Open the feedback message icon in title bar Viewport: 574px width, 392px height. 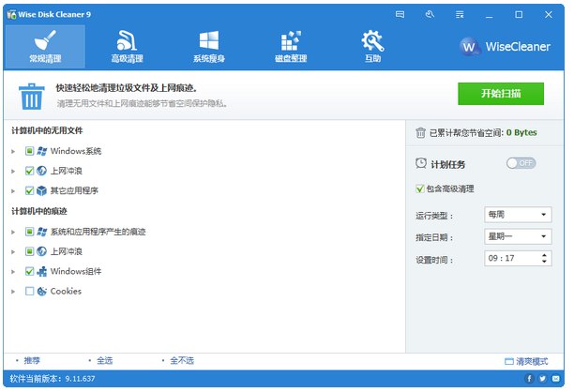pos(400,15)
